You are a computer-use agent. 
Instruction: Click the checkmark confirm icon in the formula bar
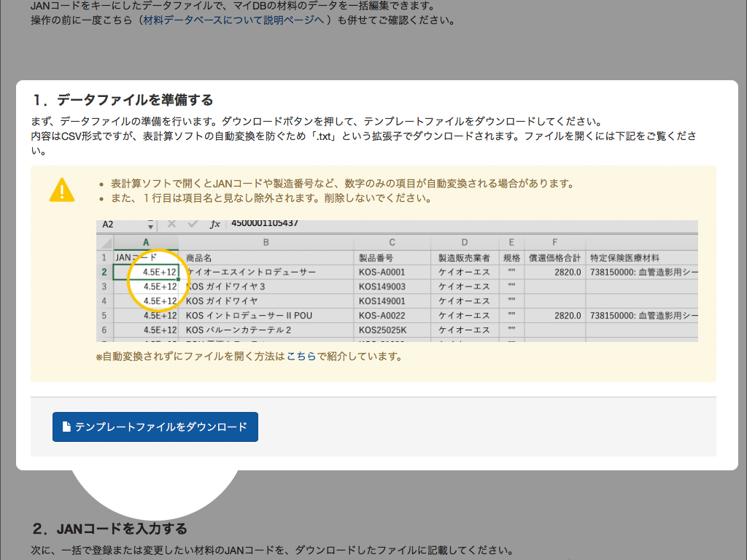[x=193, y=225]
